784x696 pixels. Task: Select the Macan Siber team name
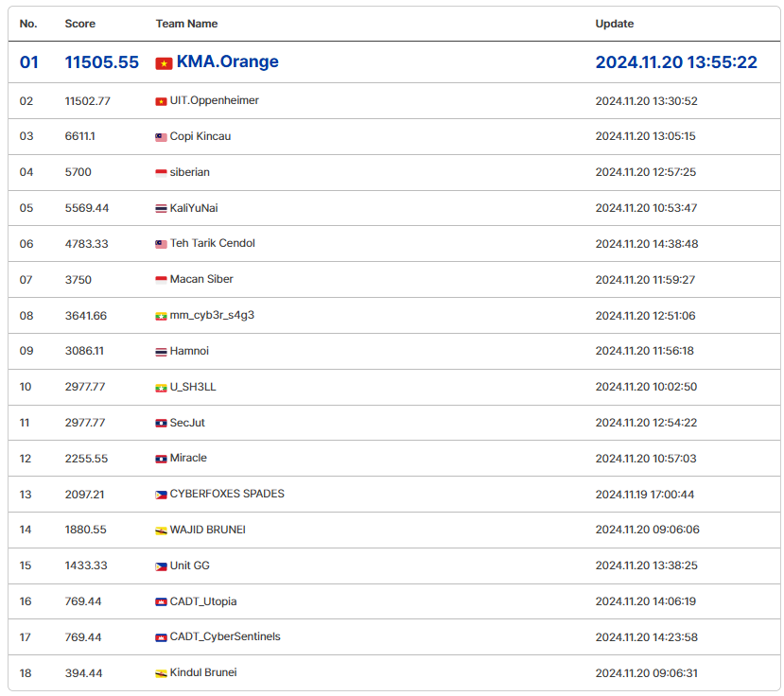pyautogui.click(x=201, y=279)
